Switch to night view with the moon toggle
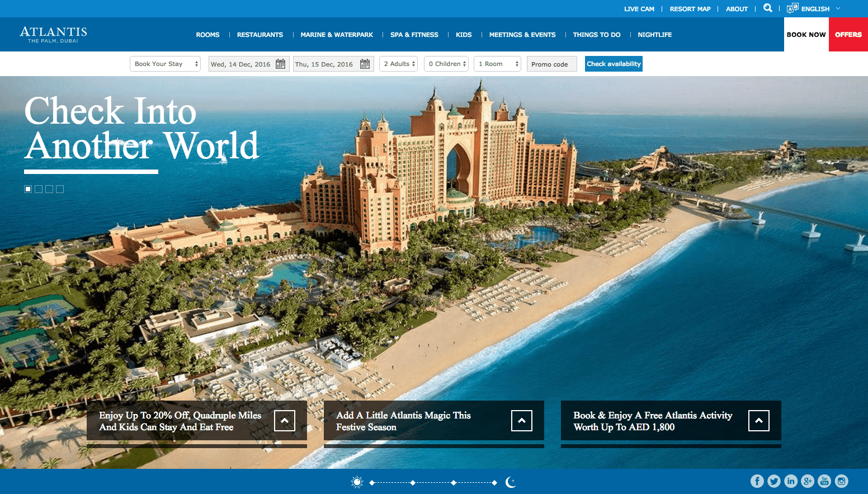The width and height of the screenshot is (868, 494). pyautogui.click(x=511, y=482)
